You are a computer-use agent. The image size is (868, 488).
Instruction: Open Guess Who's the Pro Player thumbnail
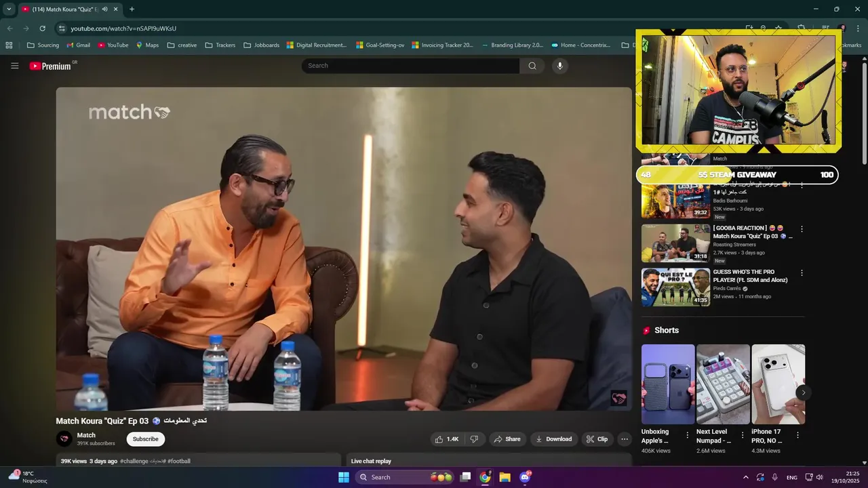point(676,287)
